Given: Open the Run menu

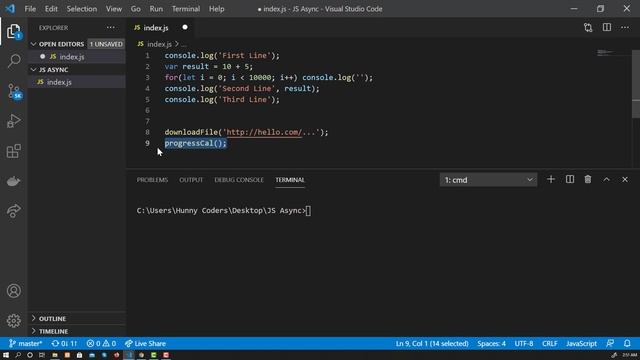Looking at the screenshot, I should point(156,9).
